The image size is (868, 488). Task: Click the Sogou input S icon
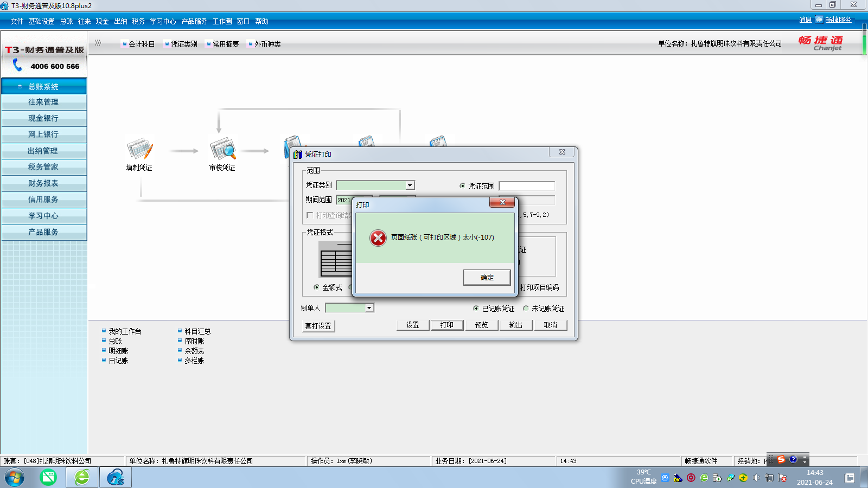pos(781,460)
